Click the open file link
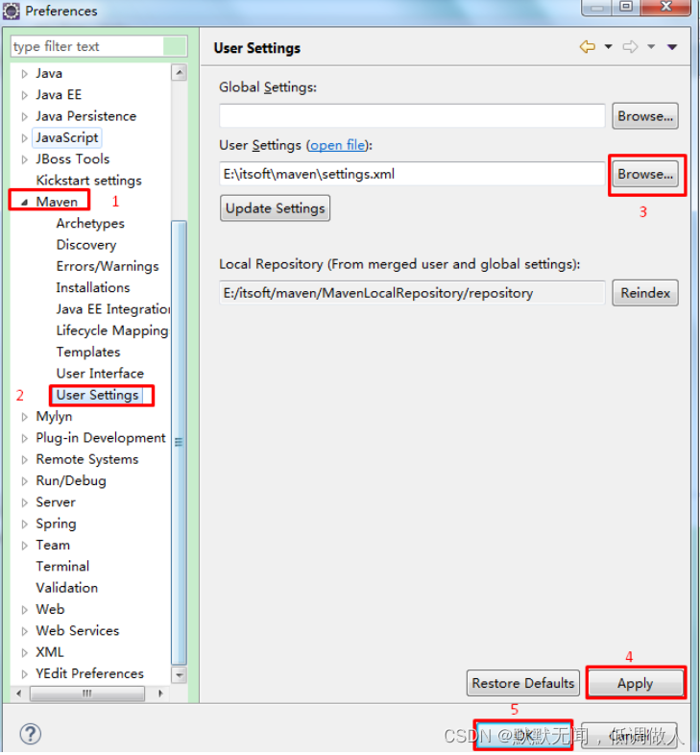700x755 pixels. coord(337,145)
